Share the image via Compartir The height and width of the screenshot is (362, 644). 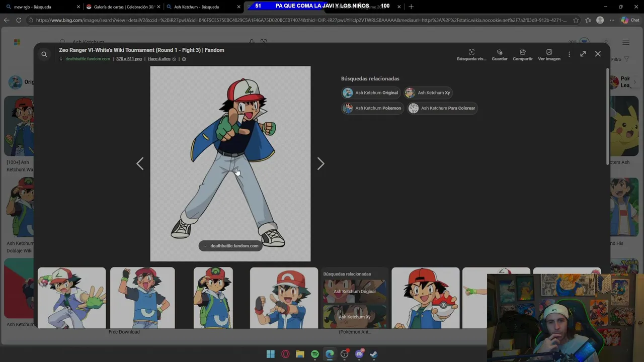[x=523, y=55]
